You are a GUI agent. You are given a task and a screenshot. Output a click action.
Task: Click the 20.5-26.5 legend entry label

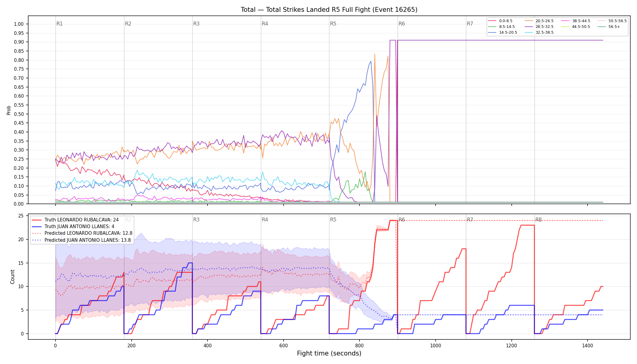click(544, 21)
